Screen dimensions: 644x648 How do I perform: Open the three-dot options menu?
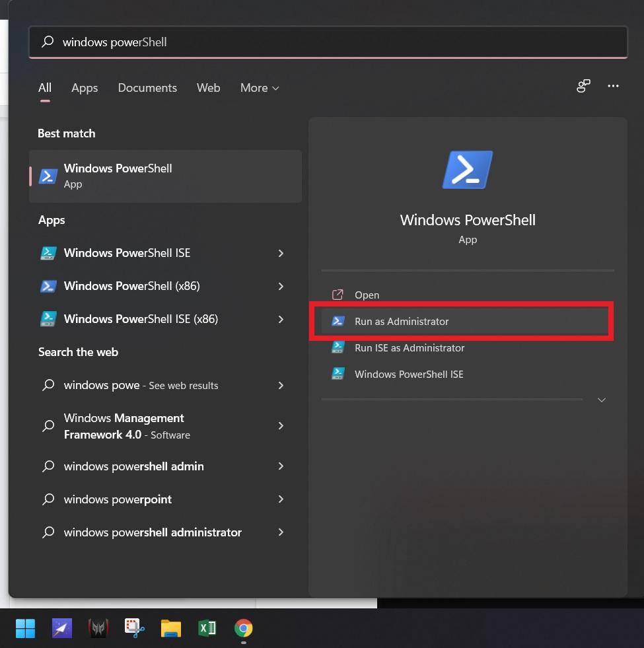[613, 87]
